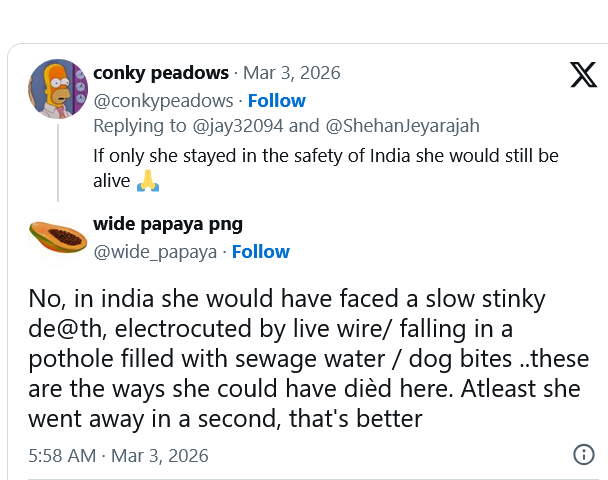Open the tweet info circle icon
This screenshot has width=608, height=480.
(583, 455)
